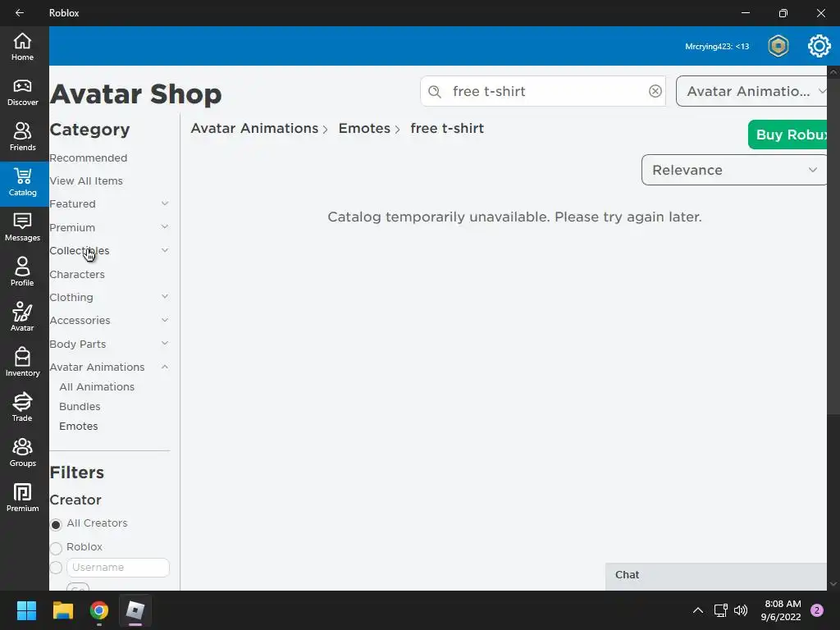This screenshot has width=840, height=630.
Task: Click the Roblox taskbar icon
Action: coord(135,610)
